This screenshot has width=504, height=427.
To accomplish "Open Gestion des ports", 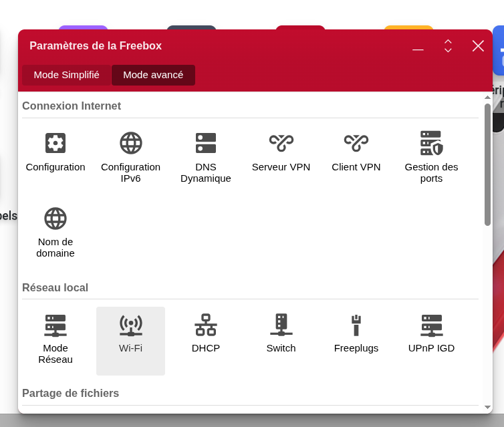I will pyautogui.click(x=431, y=143).
